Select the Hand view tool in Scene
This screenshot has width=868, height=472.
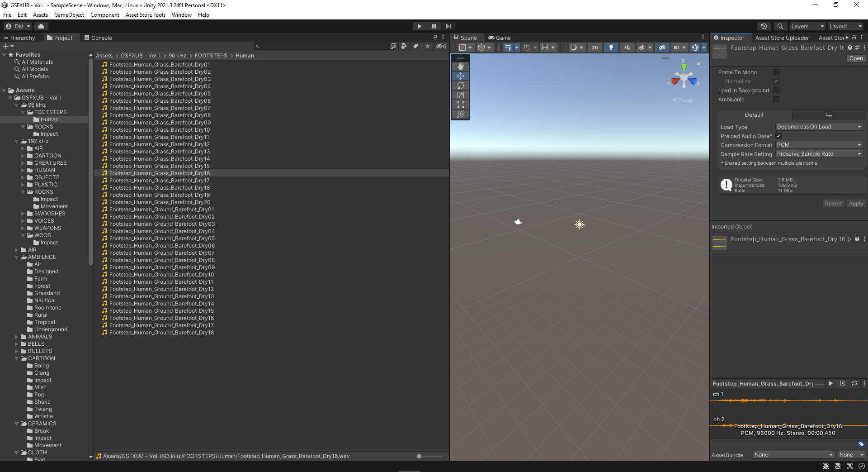coord(461,67)
